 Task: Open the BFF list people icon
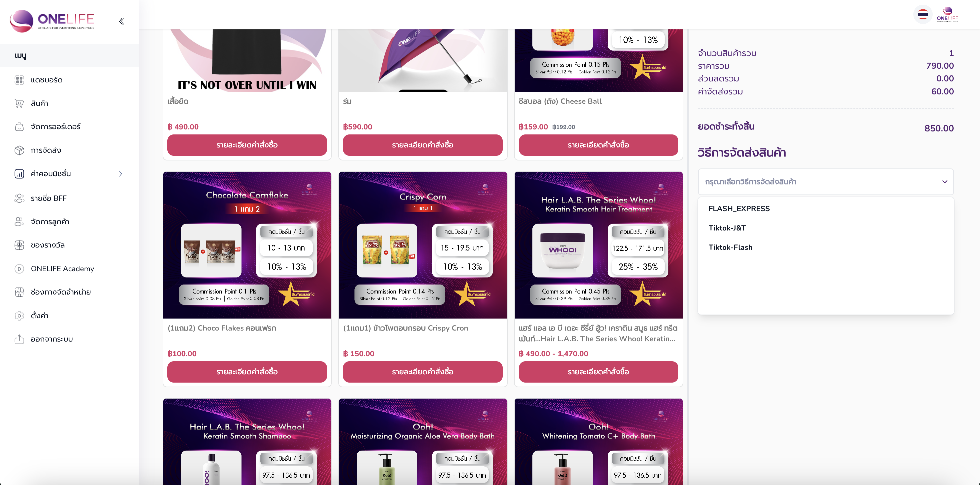pos(19,198)
